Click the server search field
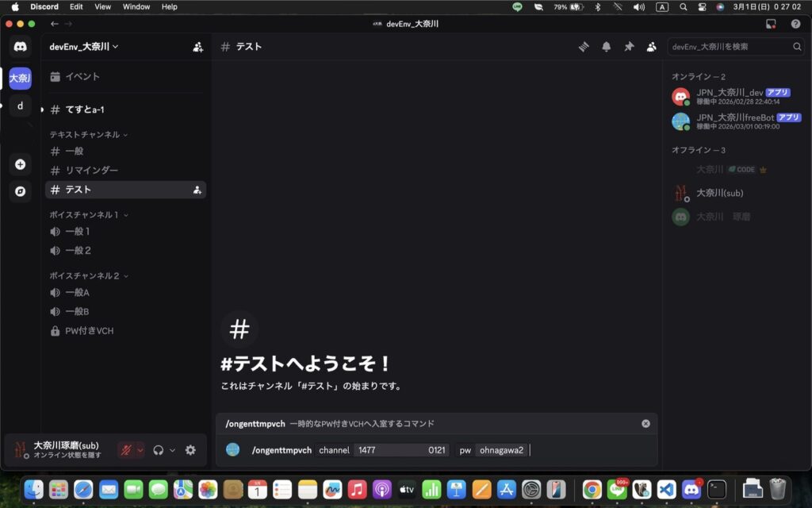Viewport: 812px width, 508px height. pos(730,47)
